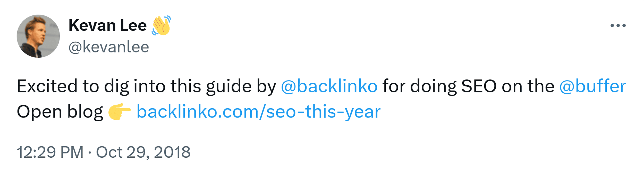Viewport: 644px width, 180px height.
Task: Click the phrase "dig into this guide"
Action: pos(178,86)
